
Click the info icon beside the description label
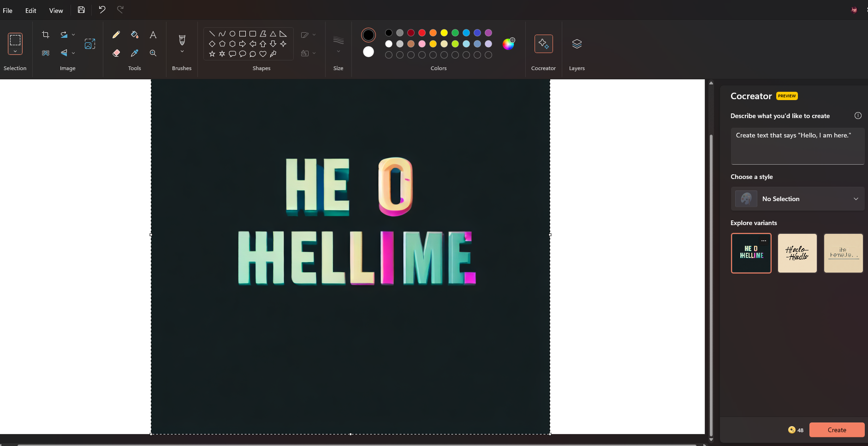(858, 116)
